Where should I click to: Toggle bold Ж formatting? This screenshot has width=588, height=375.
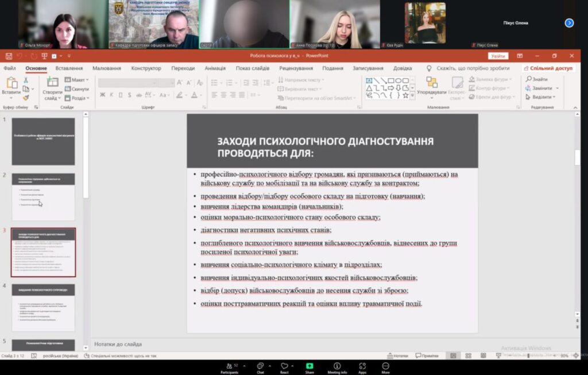[x=103, y=95]
